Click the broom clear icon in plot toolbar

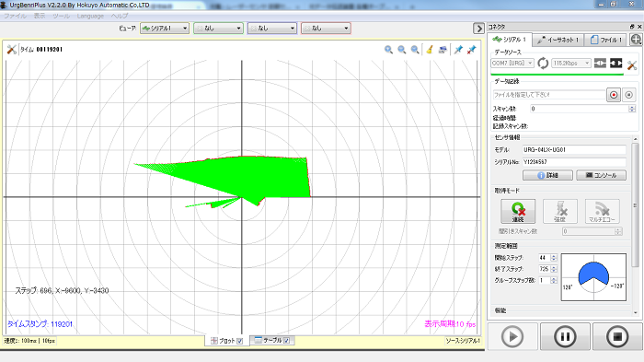coord(430,50)
